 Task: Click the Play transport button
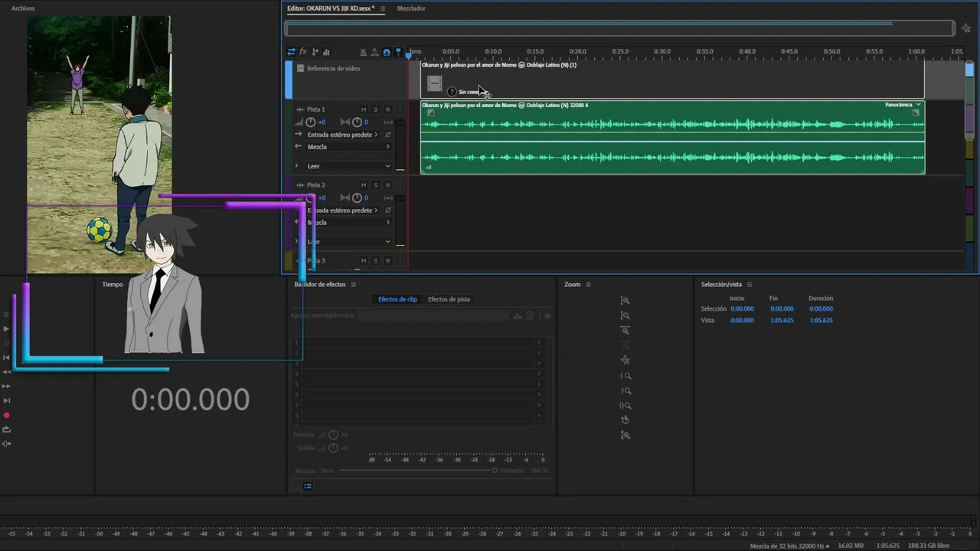tap(7, 328)
